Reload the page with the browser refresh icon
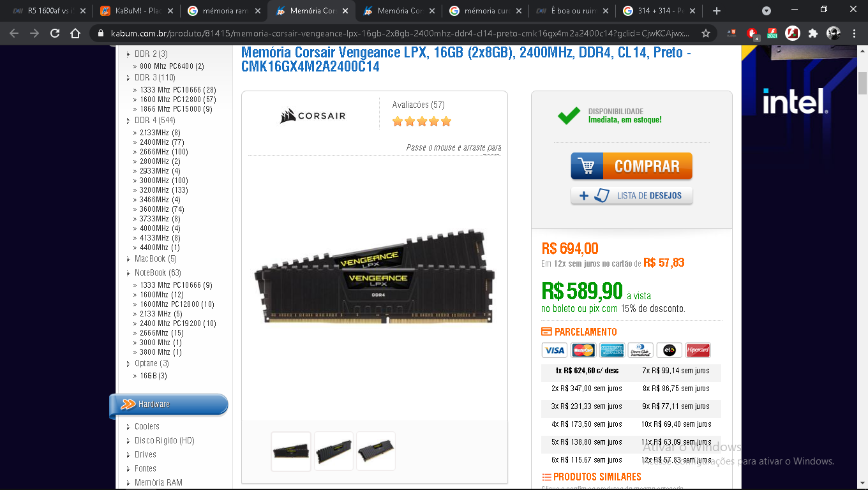This screenshot has width=868, height=490. coord(55,33)
